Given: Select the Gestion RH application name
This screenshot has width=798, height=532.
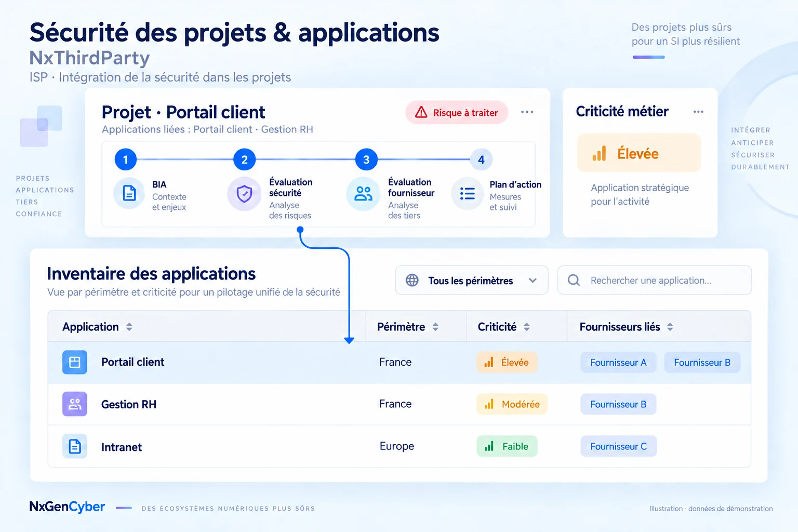Looking at the screenshot, I should click(x=129, y=404).
